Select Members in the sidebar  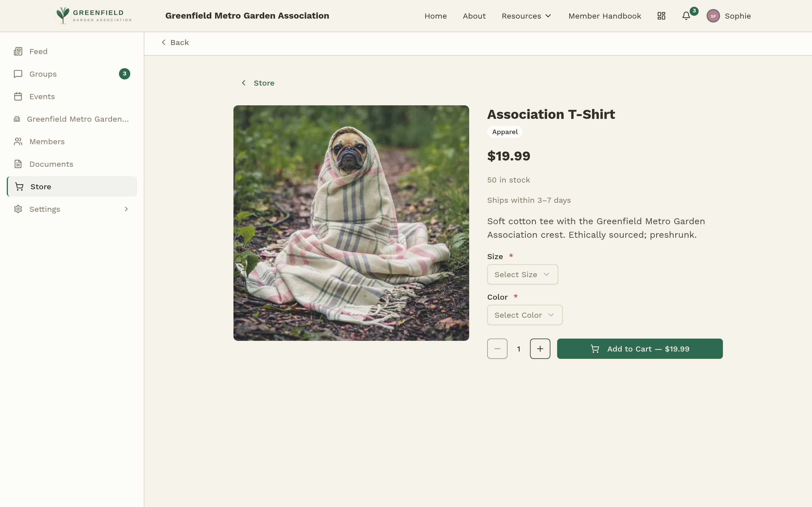pyautogui.click(x=47, y=141)
